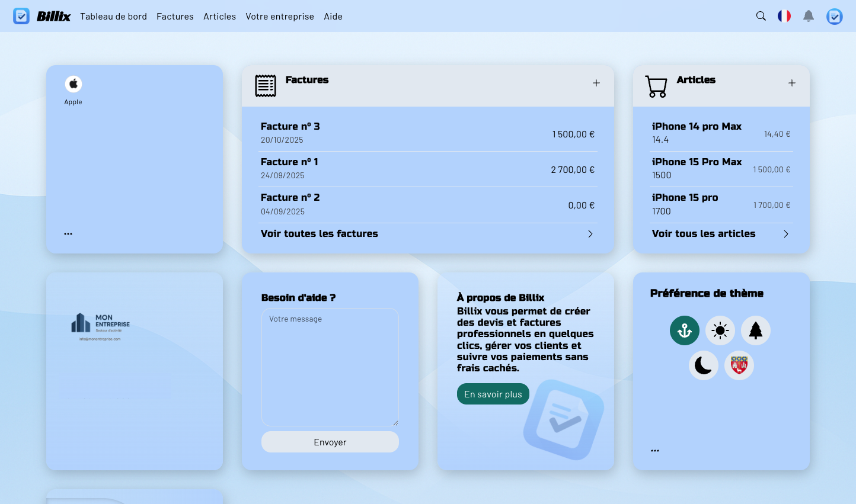The image size is (856, 504).
Task: Click the Billix logo in the navbar
Action: tap(53, 16)
